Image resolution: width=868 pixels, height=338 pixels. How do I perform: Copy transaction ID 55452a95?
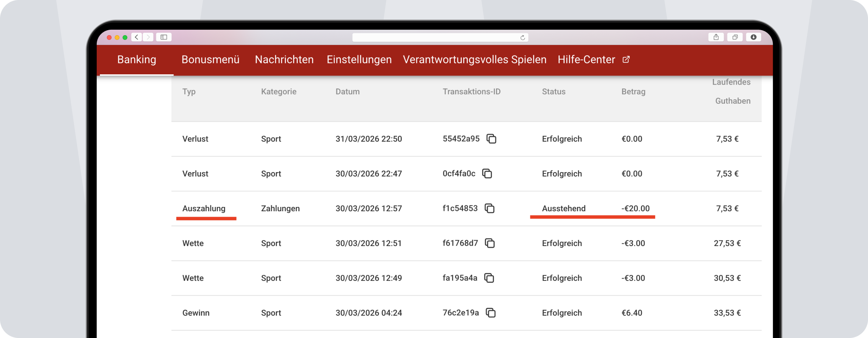491,139
